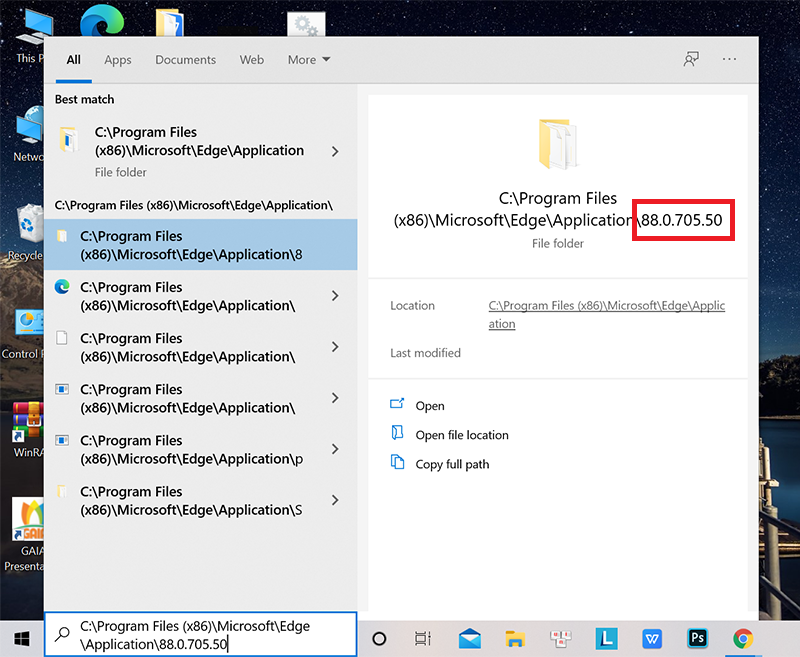
Task: Select result ending with Application\8
Action: click(201, 245)
